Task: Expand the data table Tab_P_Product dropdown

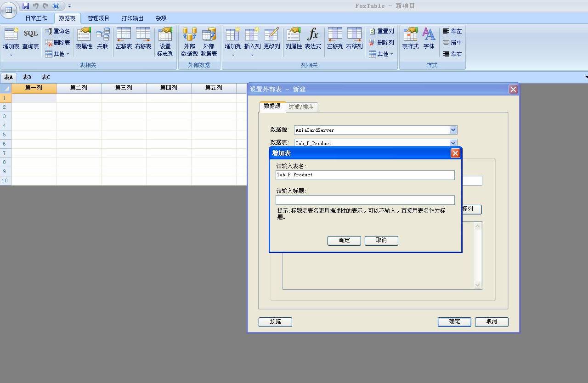Action: (x=453, y=143)
